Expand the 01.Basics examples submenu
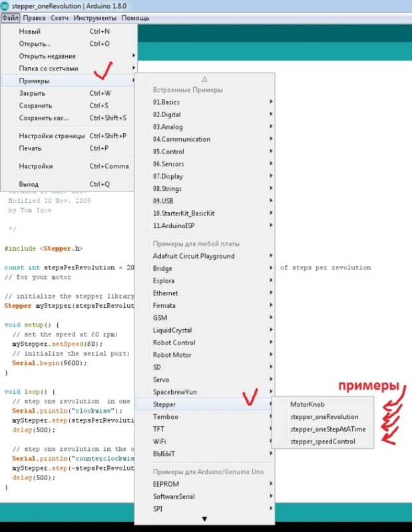Viewport: 412px width, 532px height. [166, 102]
